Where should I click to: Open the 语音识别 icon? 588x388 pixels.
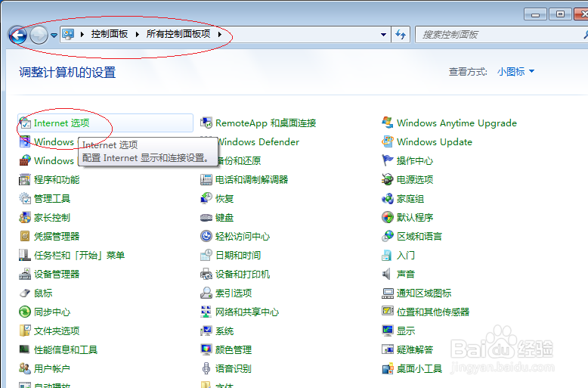tap(206, 368)
